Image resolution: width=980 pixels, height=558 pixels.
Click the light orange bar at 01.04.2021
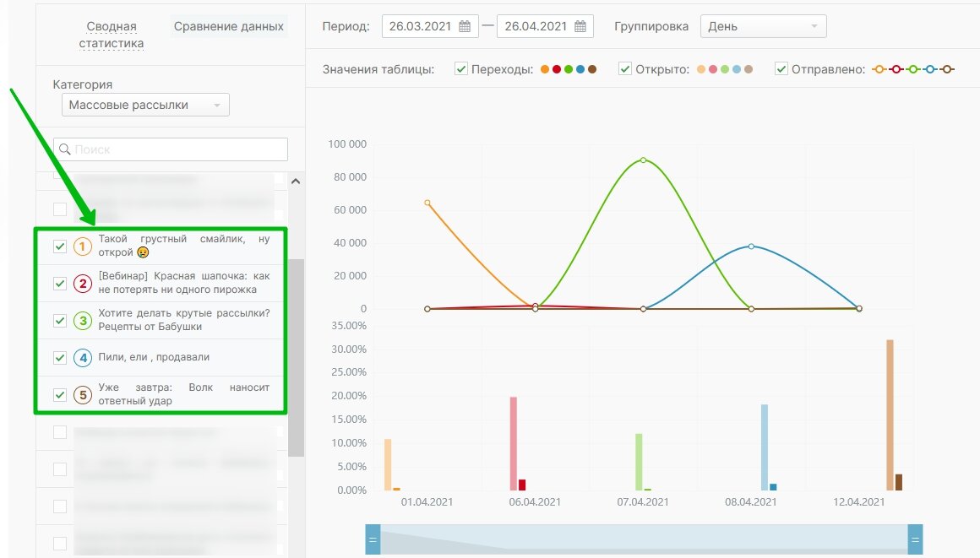(388, 465)
